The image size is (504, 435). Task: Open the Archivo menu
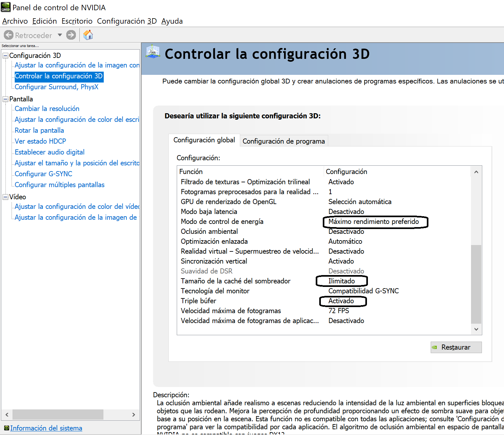pyautogui.click(x=15, y=21)
